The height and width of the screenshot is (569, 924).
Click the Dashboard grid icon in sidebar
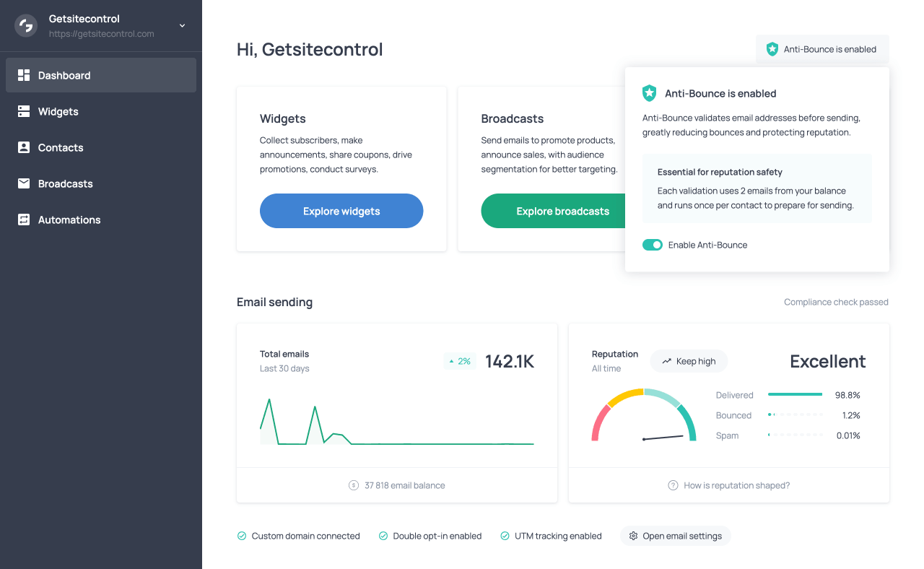(24, 75)
